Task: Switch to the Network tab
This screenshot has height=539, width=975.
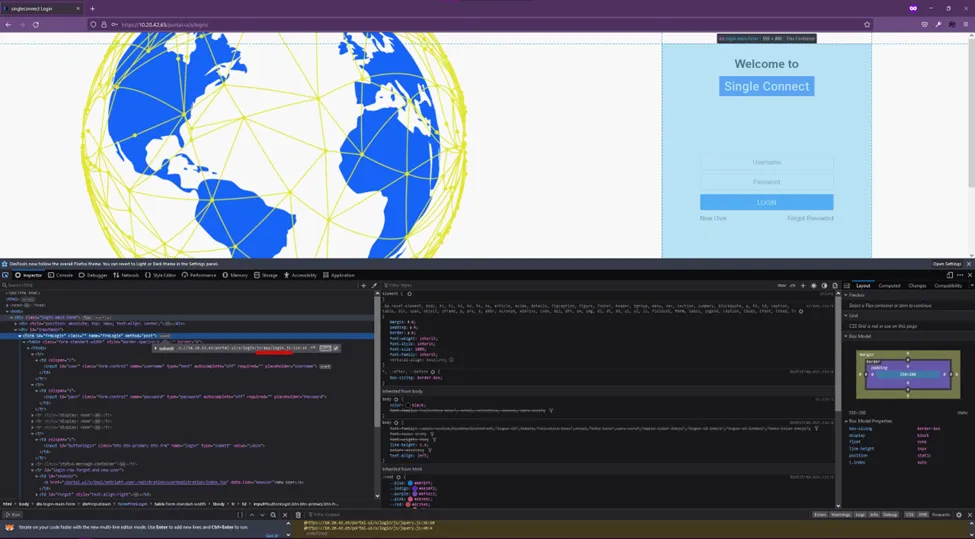Action: (x=126, y=275)
